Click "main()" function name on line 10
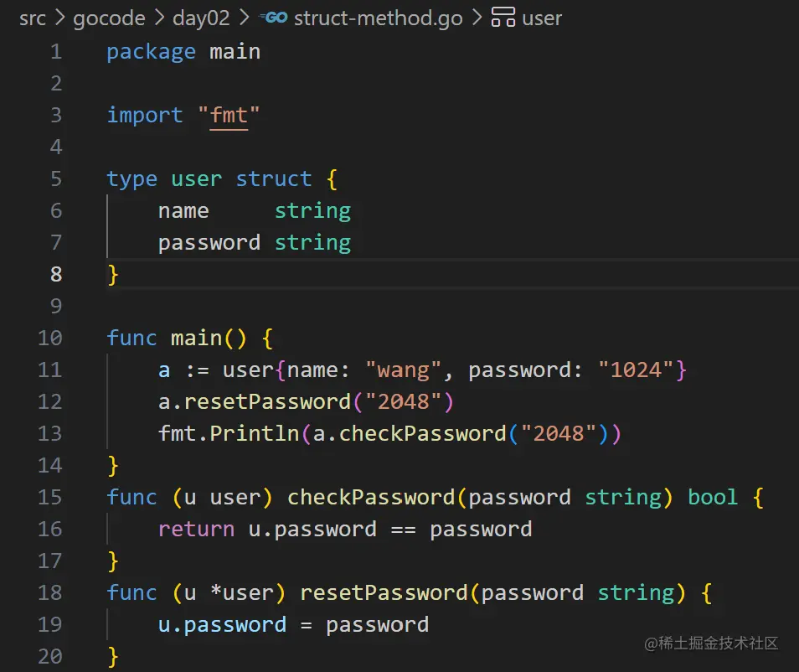The image size is (799, 672). click(209, 338)
